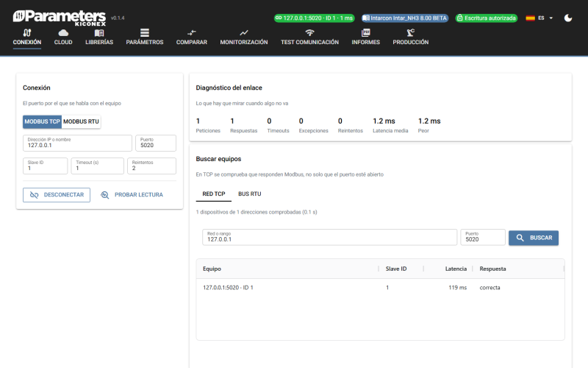Click the 119 ms latency cell
The width and height of the screenshot is (588, 368).
point(457,288)
